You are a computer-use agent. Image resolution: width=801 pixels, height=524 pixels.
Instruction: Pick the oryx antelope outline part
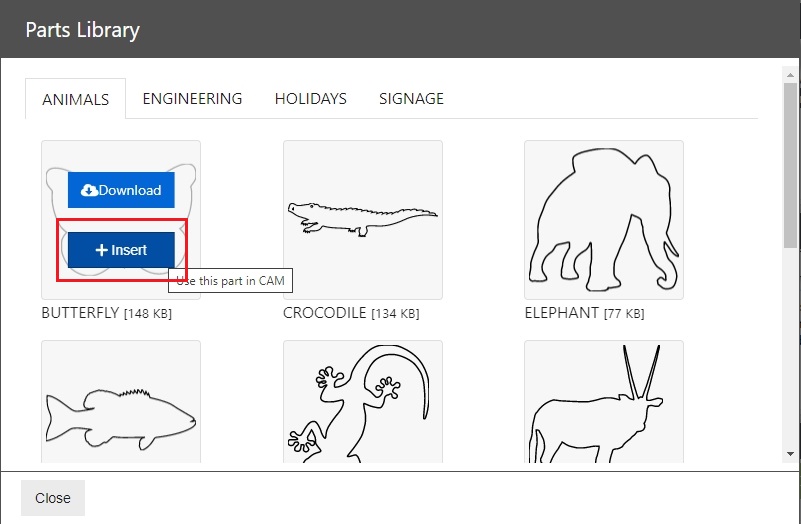(604, 402)
